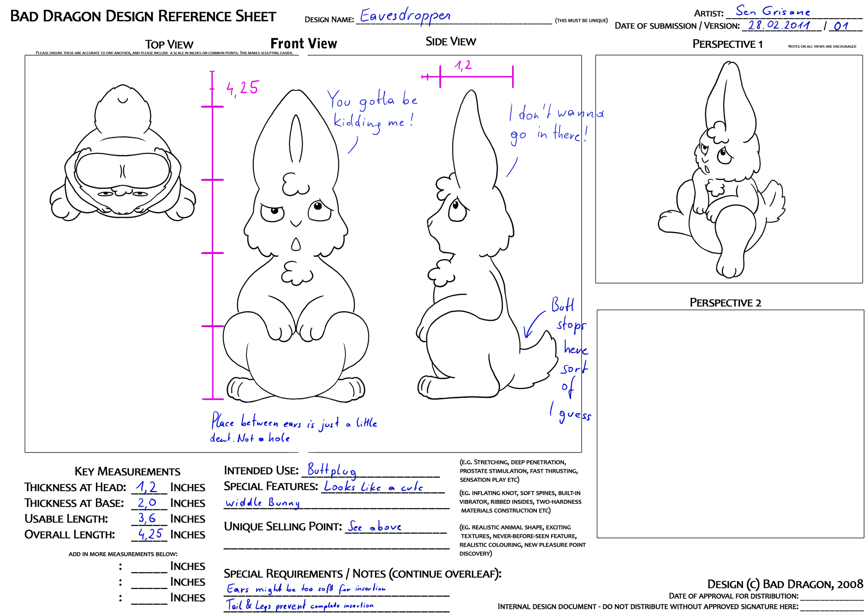868x614 pixels.
Task: Click the top view bunny drawing
Action: pos(123,152)
